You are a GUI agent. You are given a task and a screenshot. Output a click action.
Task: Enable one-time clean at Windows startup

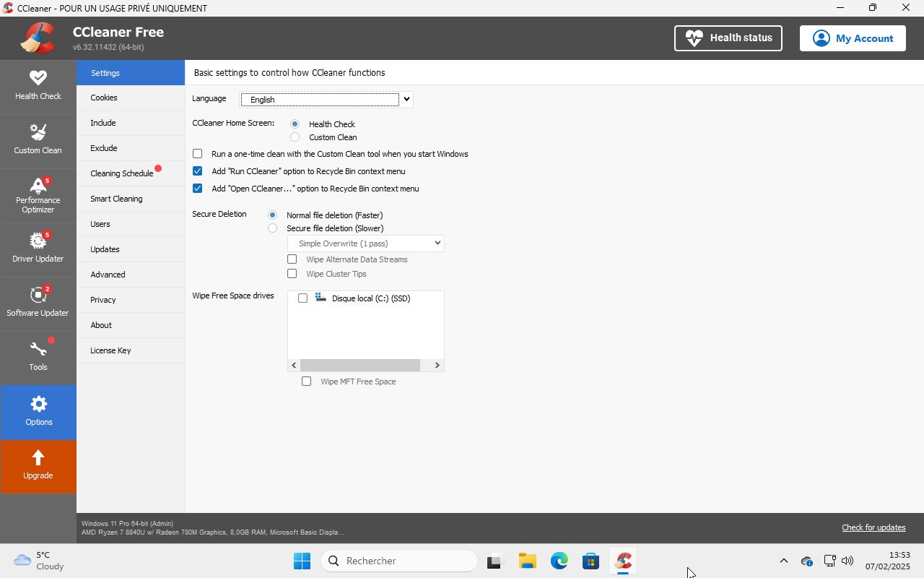coord(197,153)
